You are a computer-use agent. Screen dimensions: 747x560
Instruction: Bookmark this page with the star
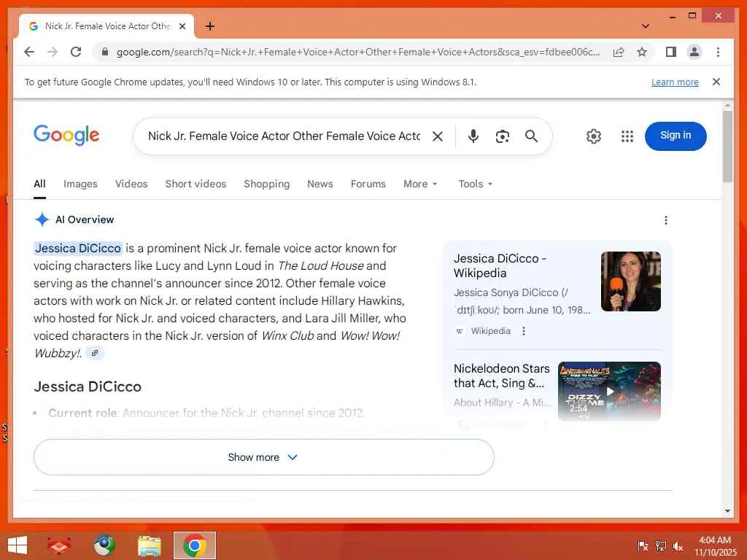[642, 52]
